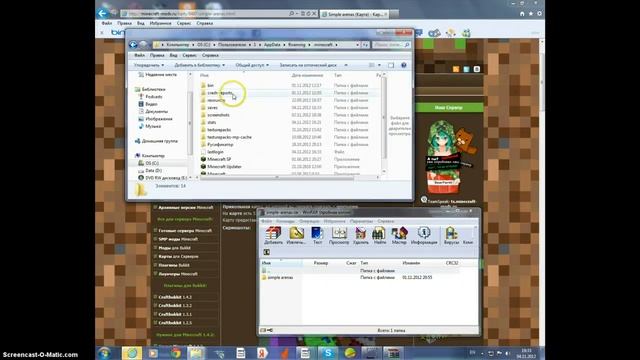Screen dimensions: 640x360
Task: Click browser back arrow button
Action: (x=102, y=13)
